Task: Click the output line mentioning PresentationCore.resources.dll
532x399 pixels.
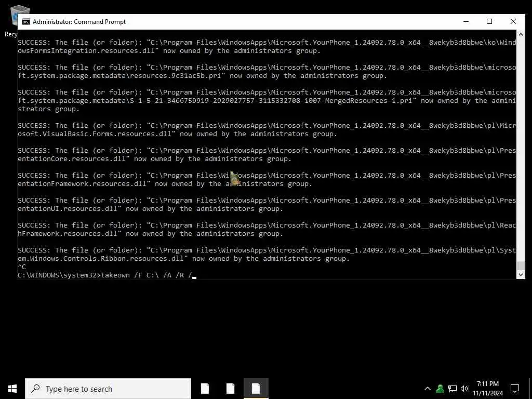Action: click(x=267, y=154)
